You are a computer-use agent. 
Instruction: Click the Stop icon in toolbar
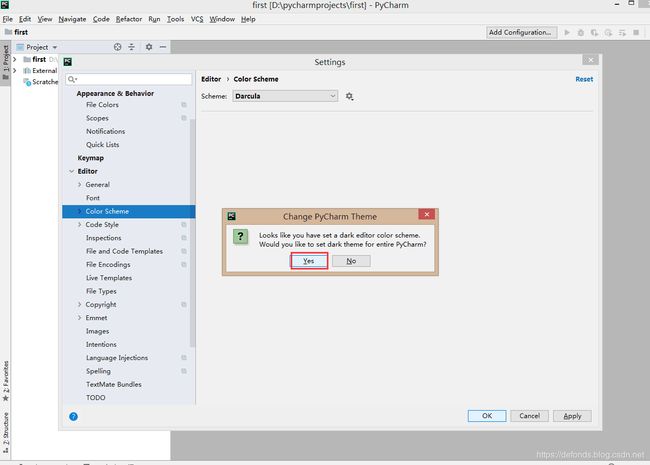tap(636, 32)
